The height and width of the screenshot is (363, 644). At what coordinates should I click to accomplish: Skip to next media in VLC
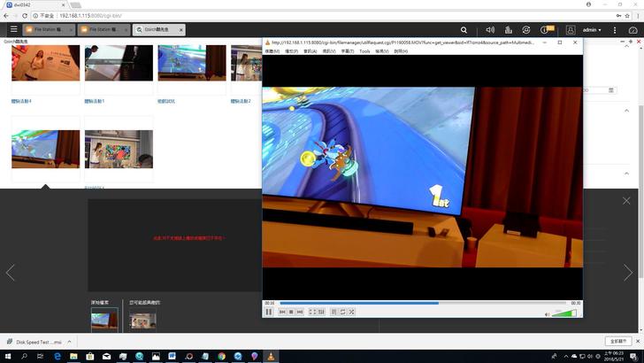point(300,312)
